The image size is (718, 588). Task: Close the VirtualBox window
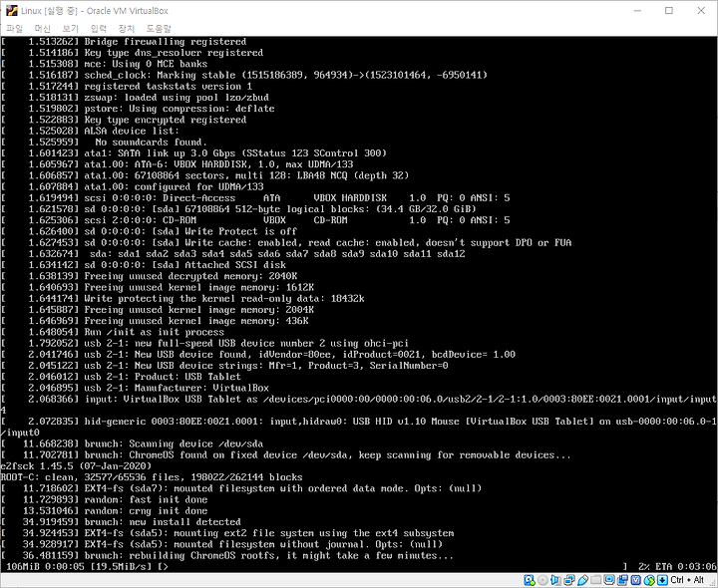point(701,11)
